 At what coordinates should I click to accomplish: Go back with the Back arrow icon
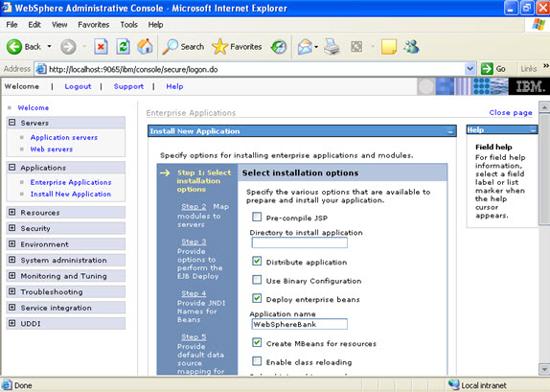click(x=14, y=47)
